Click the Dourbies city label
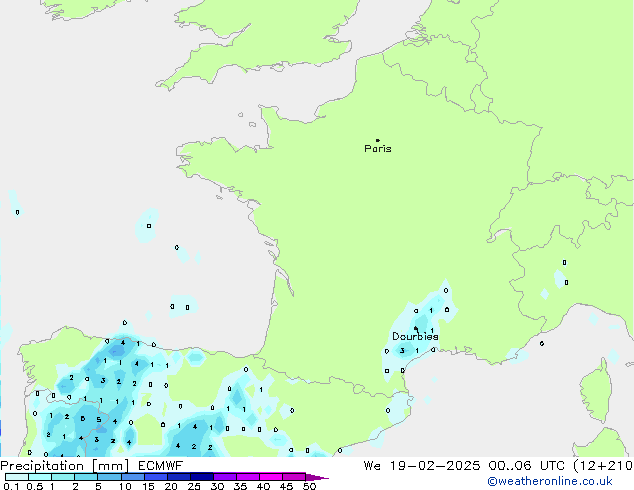This screenshot has height=490, width=634. 415,336
